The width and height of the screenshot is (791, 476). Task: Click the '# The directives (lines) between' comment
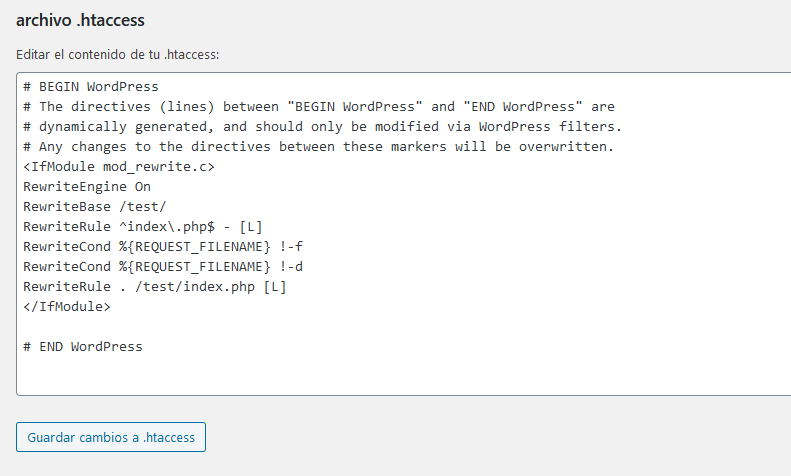coord(319,107)
